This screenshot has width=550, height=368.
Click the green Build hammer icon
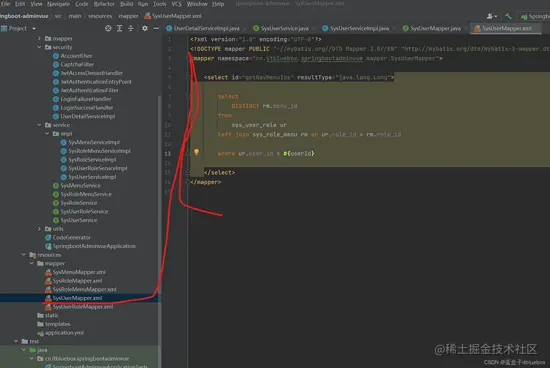(508, 16)
